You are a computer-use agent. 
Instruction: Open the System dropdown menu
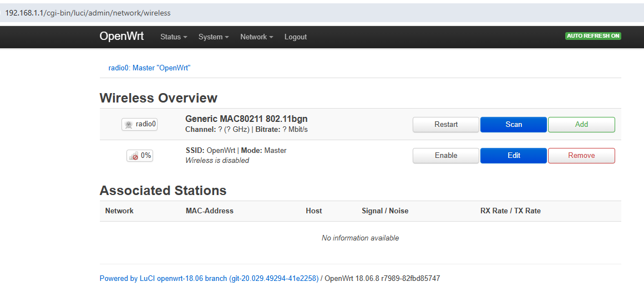[x=214, y=37]
